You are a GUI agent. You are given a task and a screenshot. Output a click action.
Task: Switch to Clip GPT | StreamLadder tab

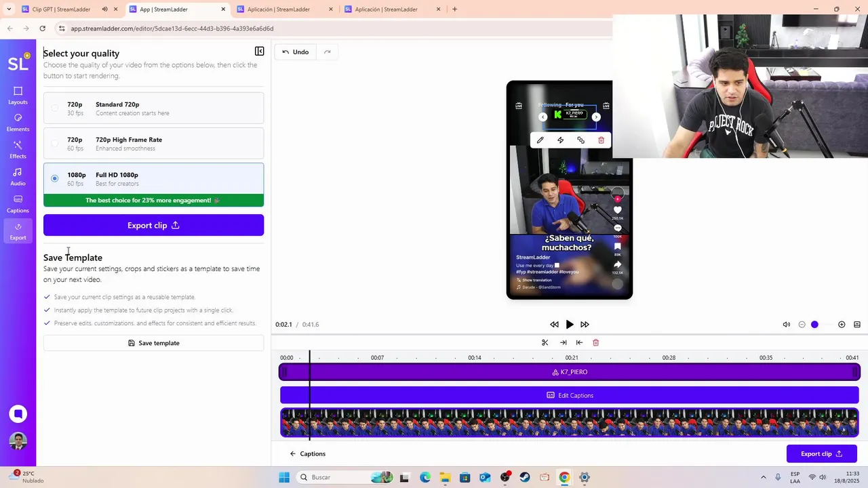coord(61,9)
